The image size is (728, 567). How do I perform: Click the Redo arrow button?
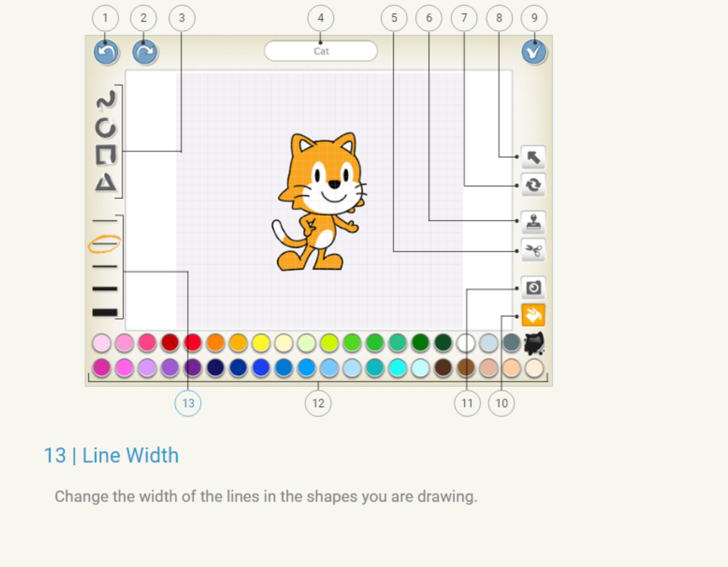[145, 52]
